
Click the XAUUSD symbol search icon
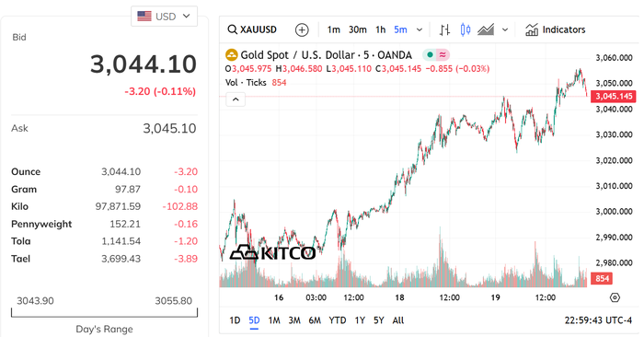click(233, 29)
